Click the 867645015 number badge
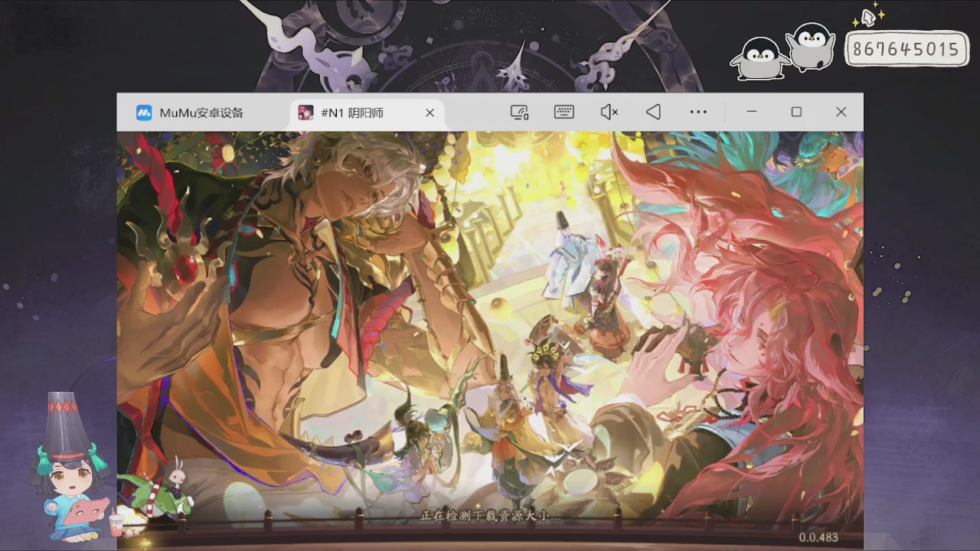The height and width of the screenshot is (551, 980). (x=906, y=50)
